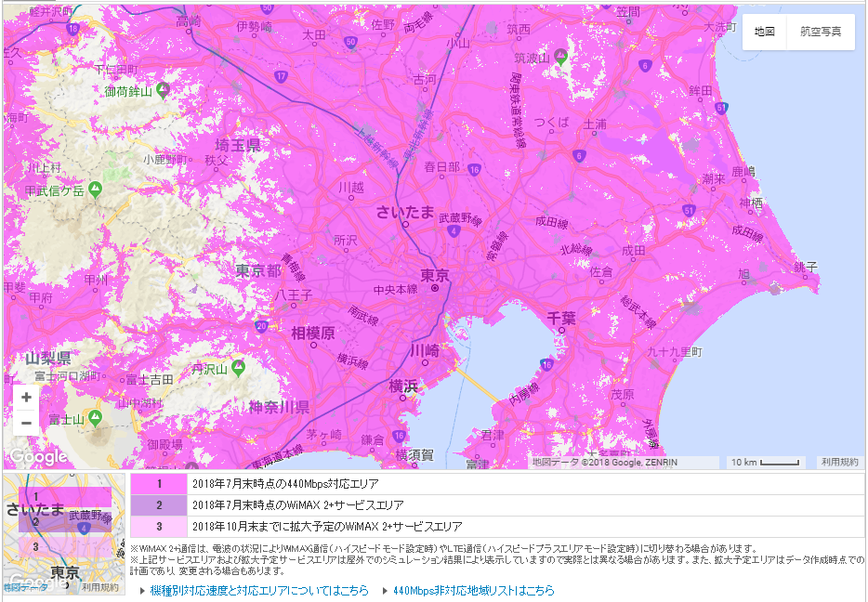Viewport: 868px width, 602px height.
Task: Click the 東京都 prefecture label
Action: coord(258,271)
